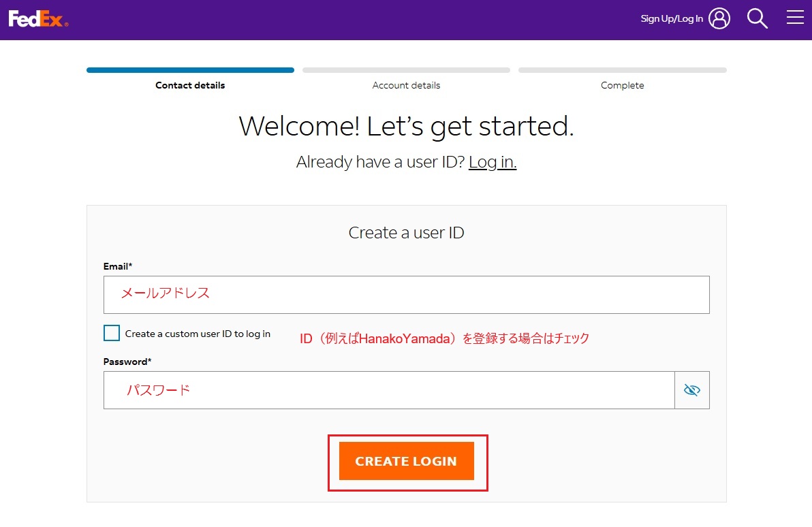Select the Account details step label

(x=406, y=86)
